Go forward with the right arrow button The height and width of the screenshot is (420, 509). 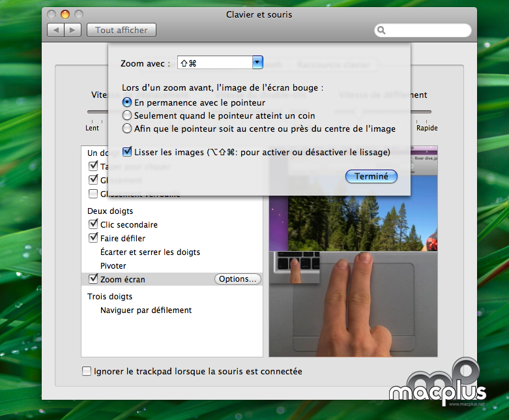(x=73, y=31)
